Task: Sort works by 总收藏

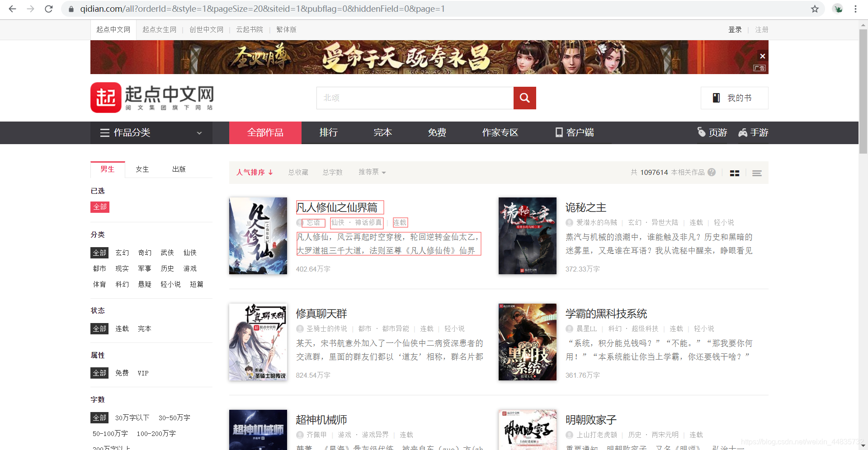Action: tap(298, 172)
